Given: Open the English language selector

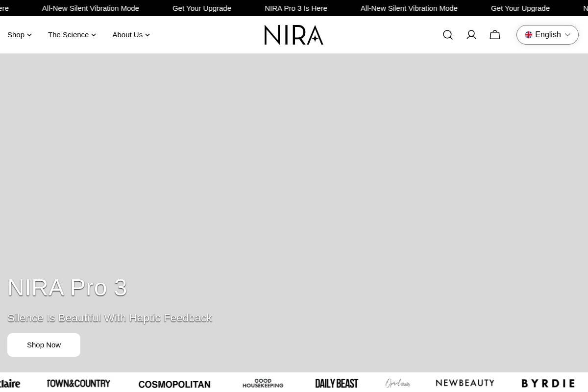Looking at the screenshot, I should click(547, 34).
